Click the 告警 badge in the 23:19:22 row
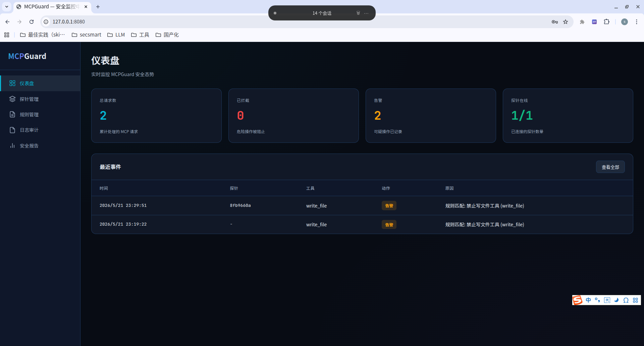Screen dimensions: 644x346 (389, 225)
